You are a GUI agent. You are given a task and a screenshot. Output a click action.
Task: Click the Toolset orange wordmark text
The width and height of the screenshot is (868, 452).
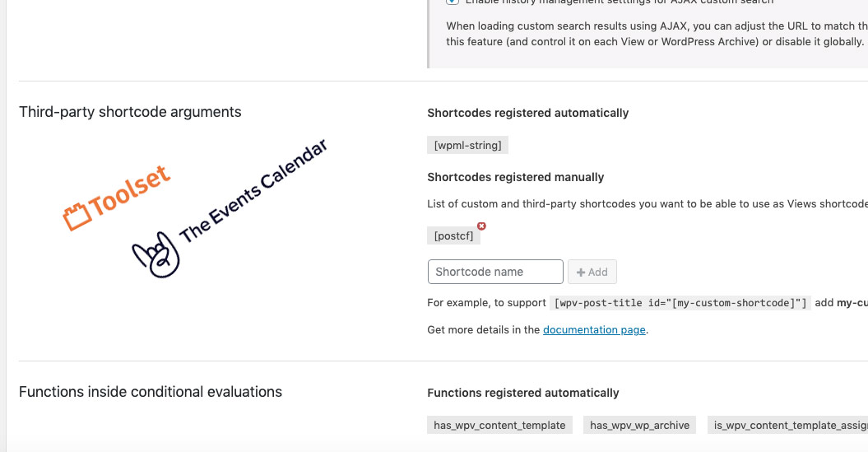(x=129, y=191)
